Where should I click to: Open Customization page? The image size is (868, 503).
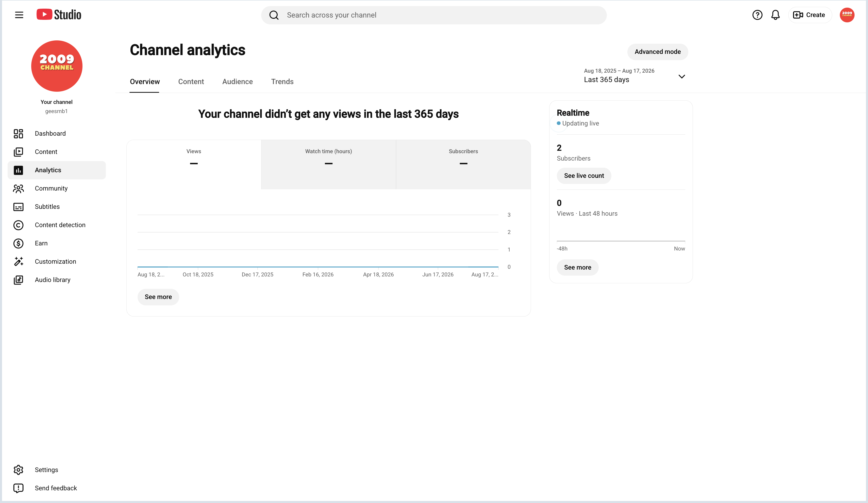[x=57, y=261]
